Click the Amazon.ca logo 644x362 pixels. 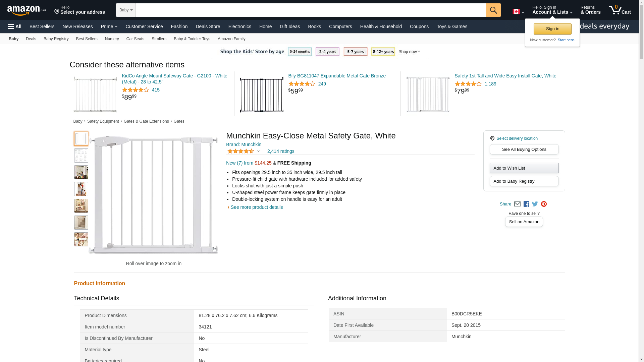coord(27,10)
